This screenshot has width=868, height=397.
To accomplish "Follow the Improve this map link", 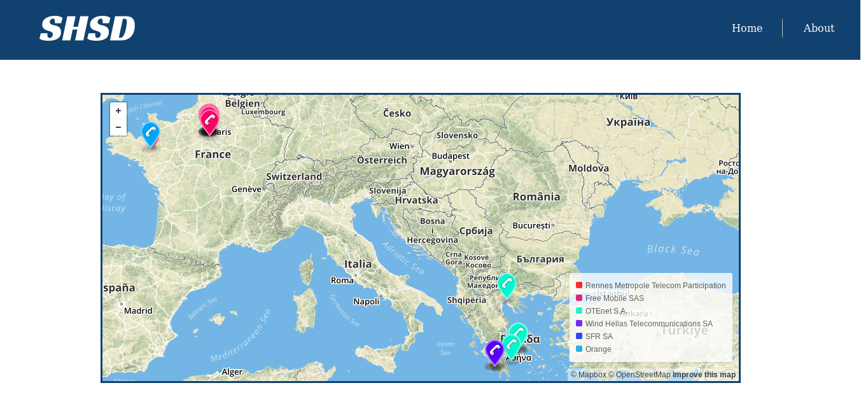I will [704, 375].
